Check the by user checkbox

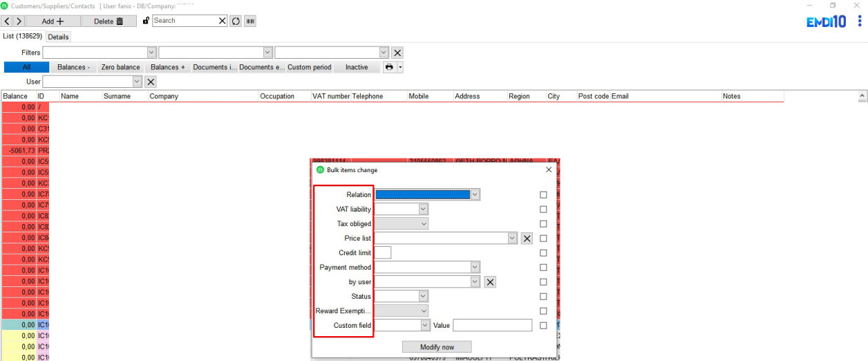coord(543,282)
